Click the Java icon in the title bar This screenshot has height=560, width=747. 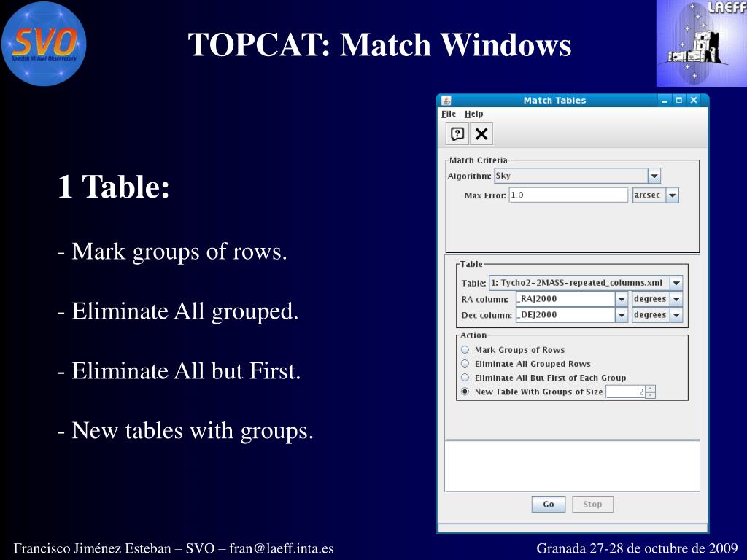click(x=446, y=101)
